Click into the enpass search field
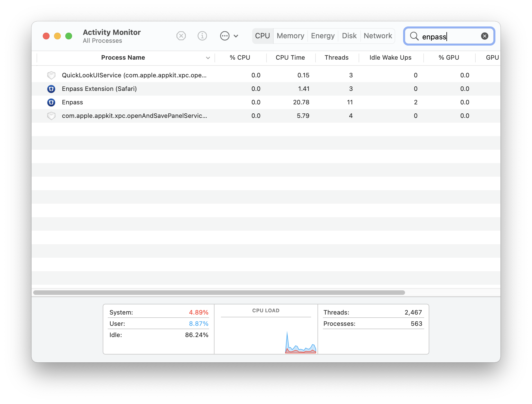 (450, 37)
